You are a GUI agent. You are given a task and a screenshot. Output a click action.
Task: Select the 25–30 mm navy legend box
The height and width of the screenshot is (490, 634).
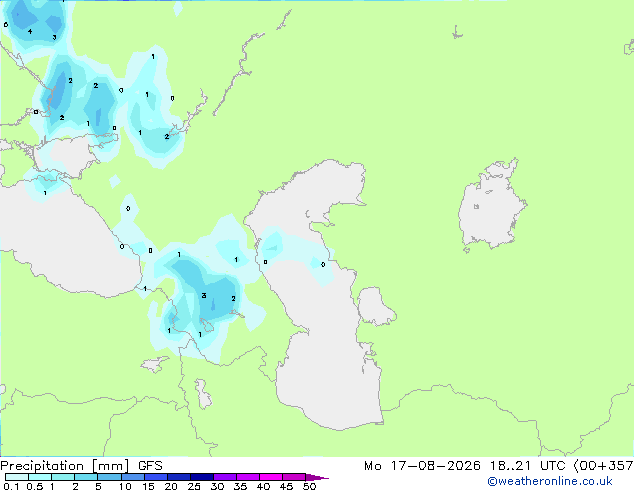[201, 477]
